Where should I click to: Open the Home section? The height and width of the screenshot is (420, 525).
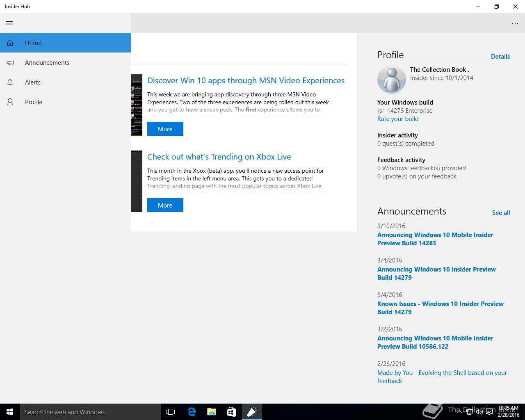[66, 43]
